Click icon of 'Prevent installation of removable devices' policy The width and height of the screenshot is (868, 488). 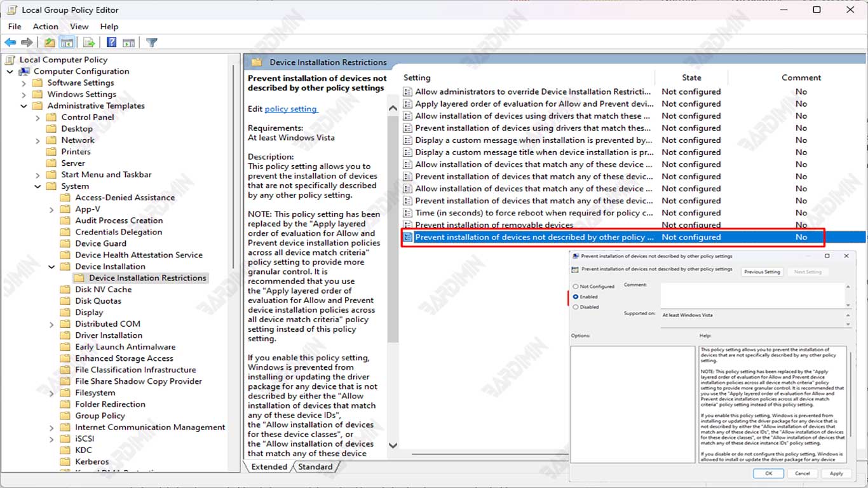407,225
